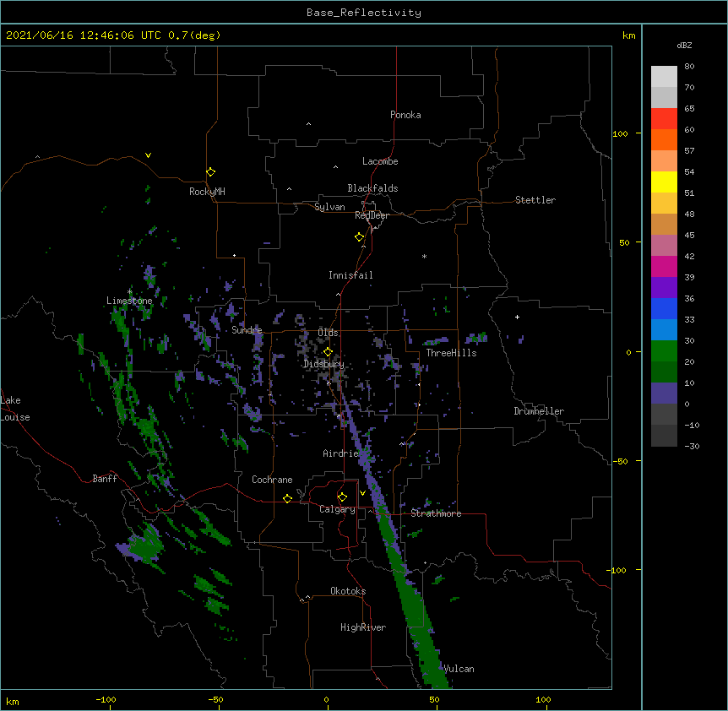Image resolution: width=728 pixels, height=711 pixels.
Task: Click the Stettler city label
Action: pyautogui.click(x=535, y=200)
